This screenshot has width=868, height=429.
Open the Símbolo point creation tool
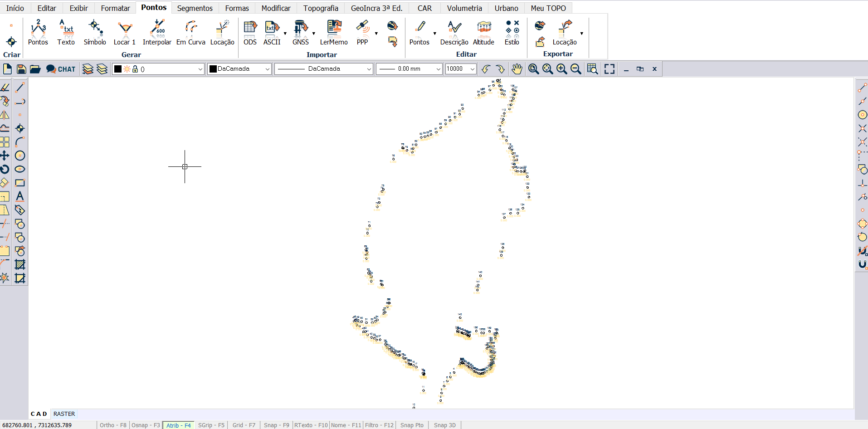click(94, 32)
